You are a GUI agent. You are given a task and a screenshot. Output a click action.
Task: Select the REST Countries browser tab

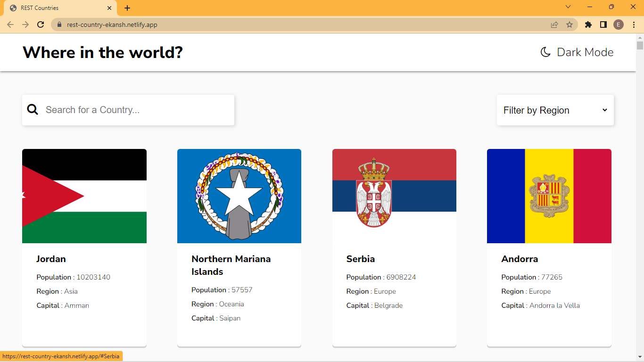[x=57, y=8]
